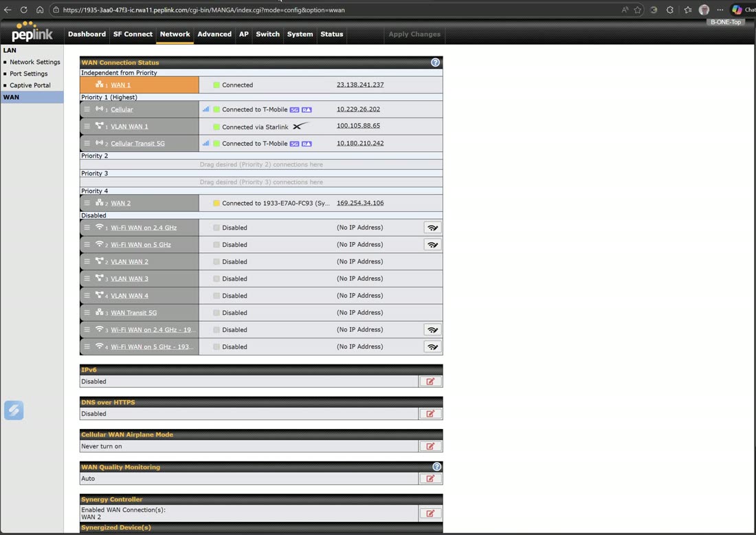Screen dimensions: 756x535
Task: Click drag handle of WAN Transit 5G row
Action: (87, 312)
